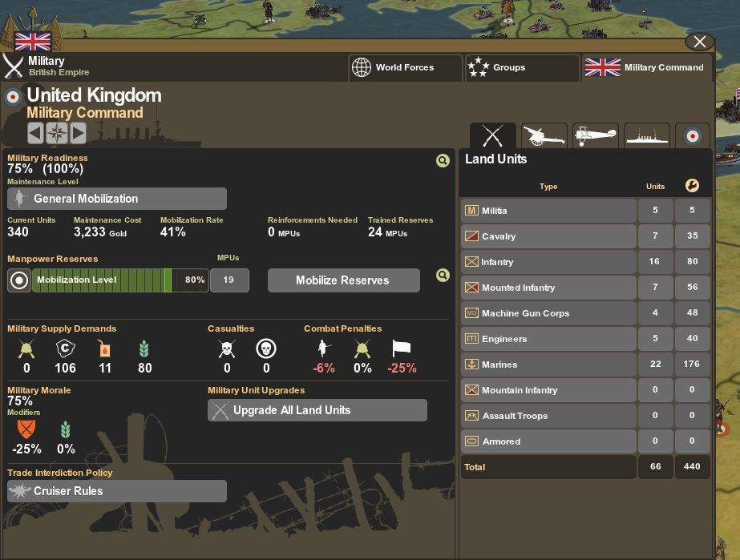The height and width of the screenshot is (560, 740).
Task: Click the Marines upgrade cost 176
Action: (692, 365)
